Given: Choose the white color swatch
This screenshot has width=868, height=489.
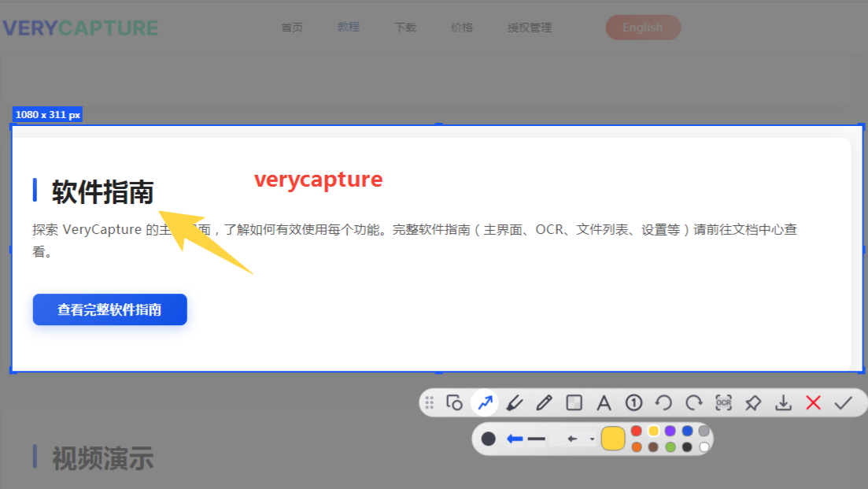Looking at the screenshot, I should (704, 447).
